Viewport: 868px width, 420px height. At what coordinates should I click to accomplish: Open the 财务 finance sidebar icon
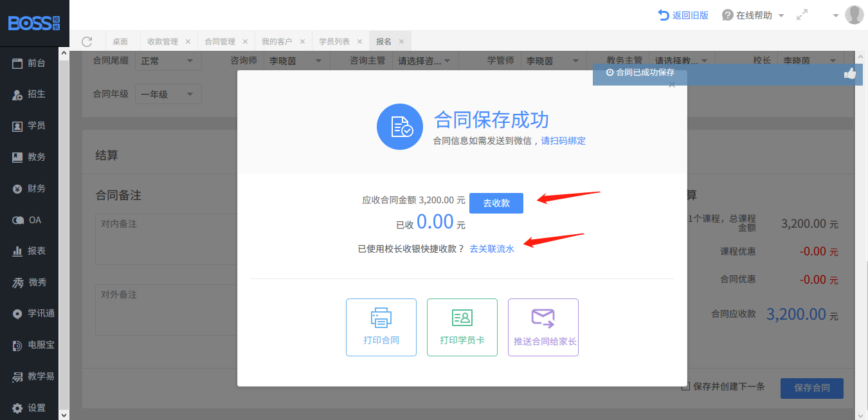tap(17, 188)
